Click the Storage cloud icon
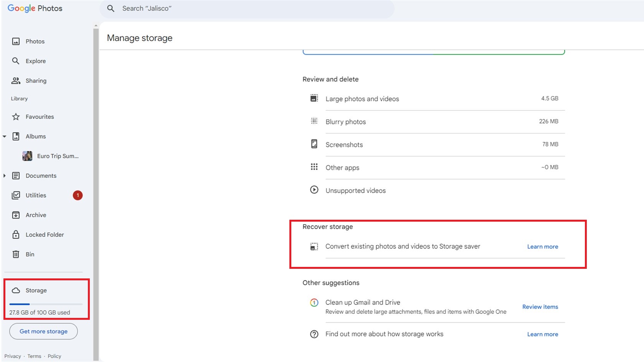 (x=16, y=290)
